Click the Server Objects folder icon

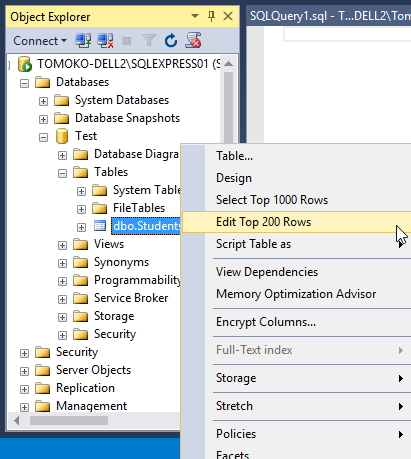click(43, 370)
